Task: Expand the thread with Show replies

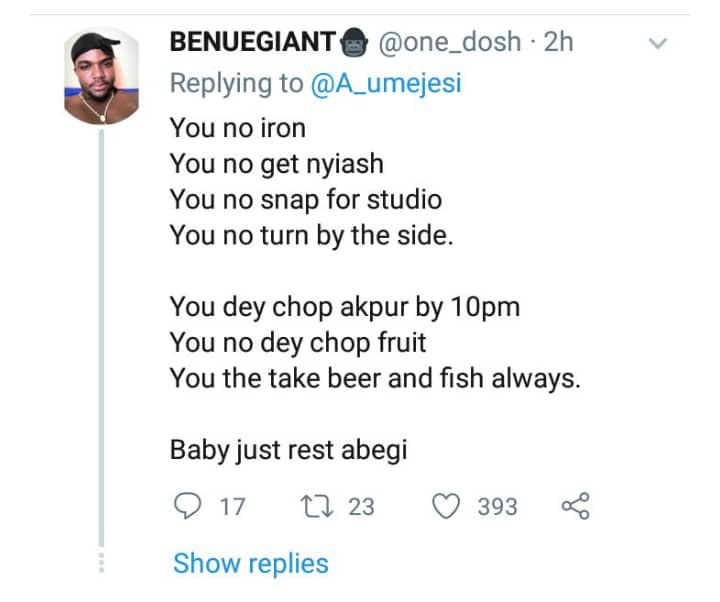Action: coord(250,563)
